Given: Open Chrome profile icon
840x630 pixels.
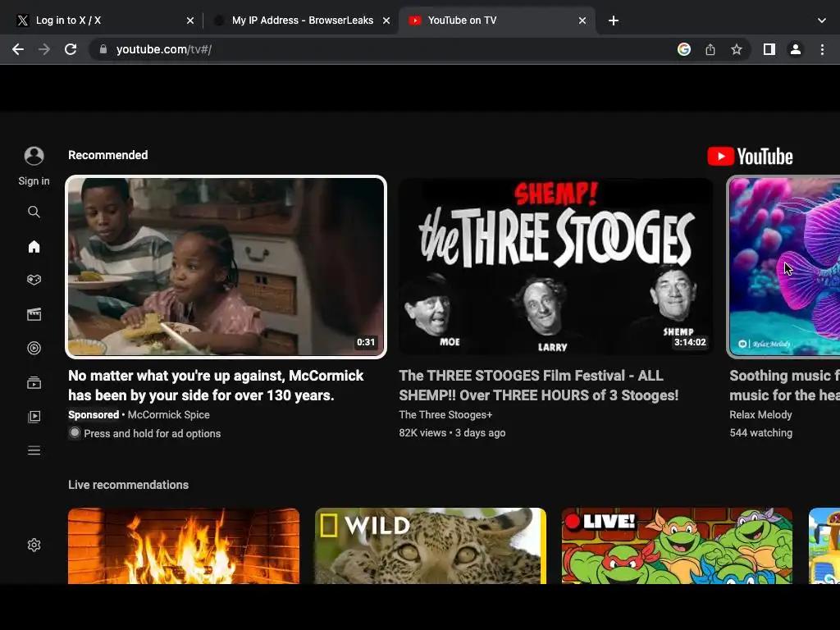Looking at the screenshot, I should point(796,49).
